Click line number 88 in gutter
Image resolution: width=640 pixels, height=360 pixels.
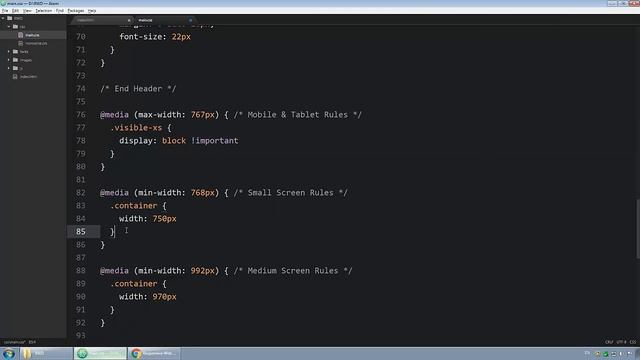pos(81,271)
